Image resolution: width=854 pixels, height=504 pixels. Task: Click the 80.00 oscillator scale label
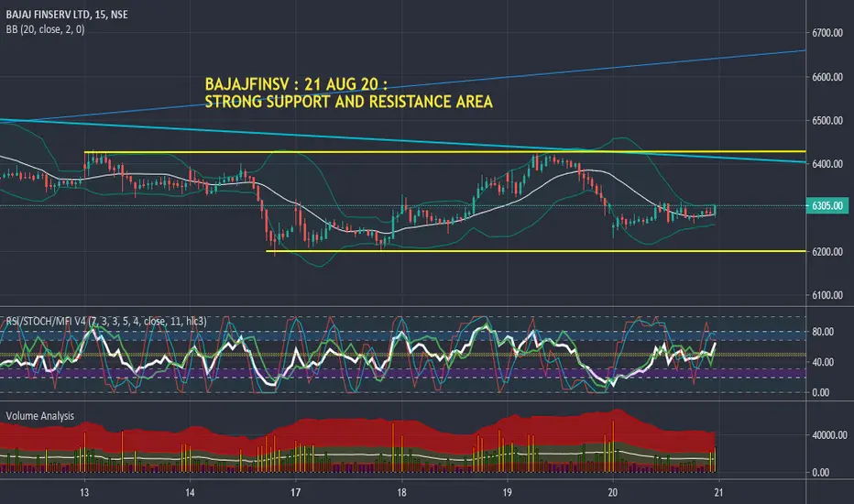click(x=823, y=332)
